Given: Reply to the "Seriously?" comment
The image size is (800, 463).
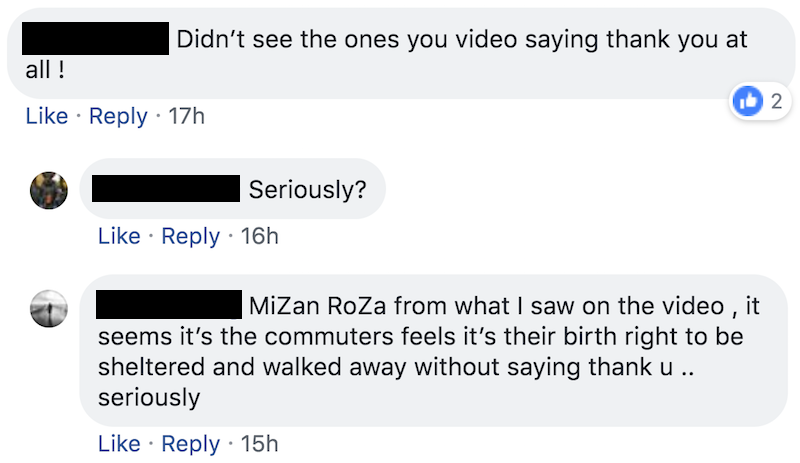Looking at the screenshot, I should (x=190, y=236).
